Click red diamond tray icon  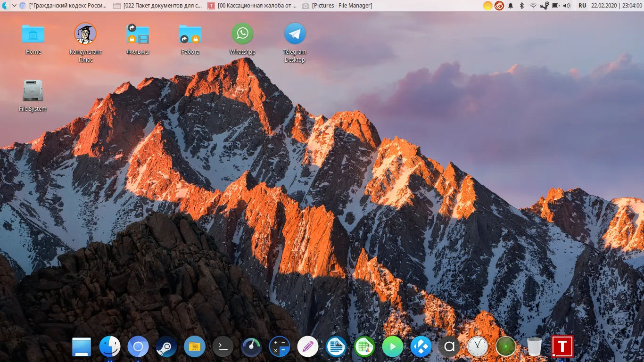coord(499,6)
